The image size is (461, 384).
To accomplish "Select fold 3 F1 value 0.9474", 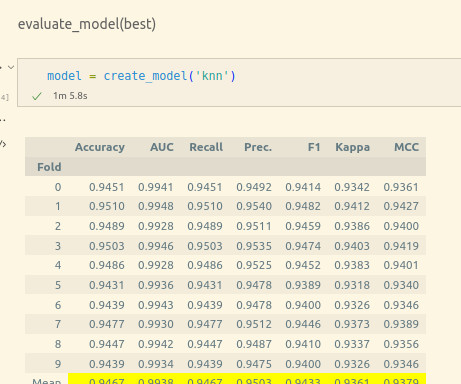I will click(x=303, y=246).
